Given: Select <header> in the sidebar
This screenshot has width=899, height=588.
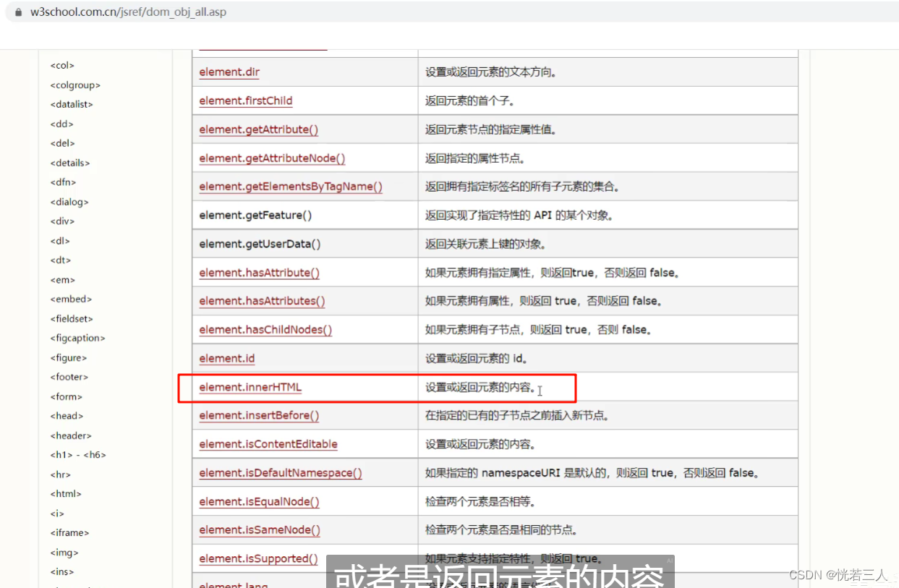Looking at the screenshot, I should pos(71,435).
